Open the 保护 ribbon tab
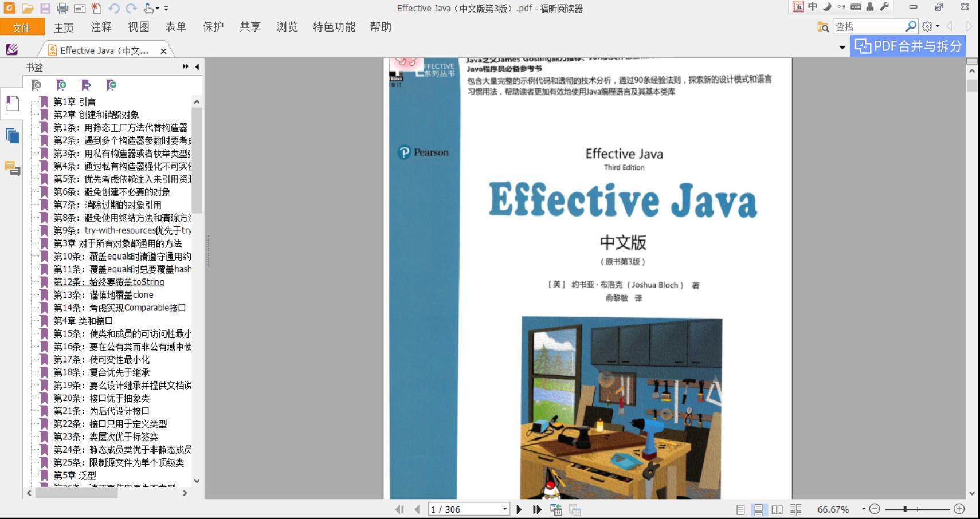Screen dimensions: 980x519 (213, 27)
